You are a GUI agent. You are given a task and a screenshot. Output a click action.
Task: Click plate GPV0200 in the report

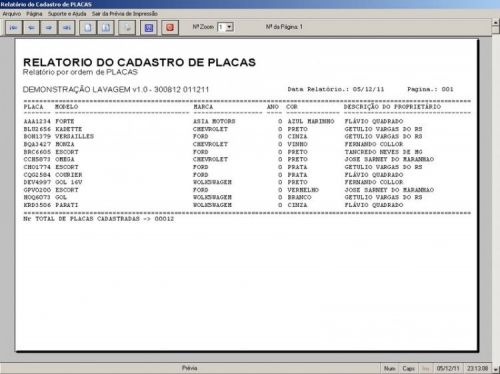pos(37,190)
